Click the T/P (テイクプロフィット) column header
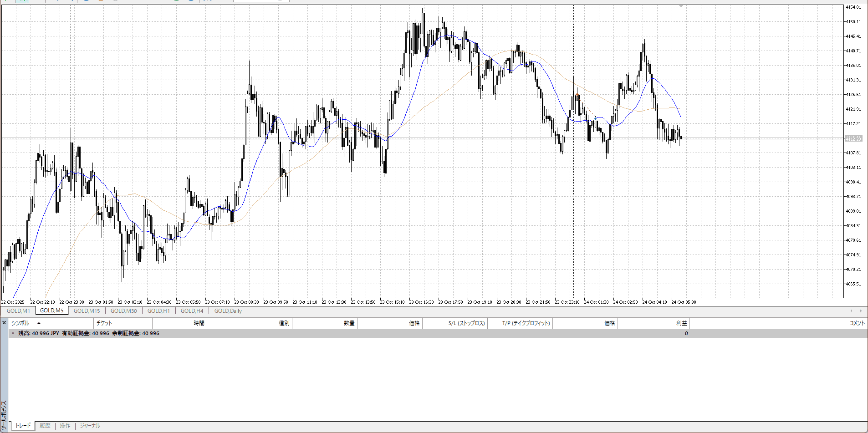Screen dimensions: 868x433 (526, 323)
